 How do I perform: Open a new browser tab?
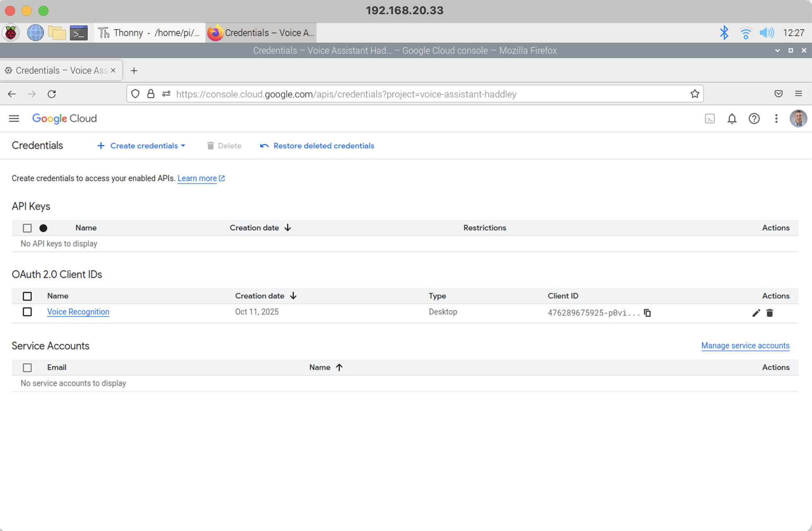pyautogui.click(x=134, y=71)
